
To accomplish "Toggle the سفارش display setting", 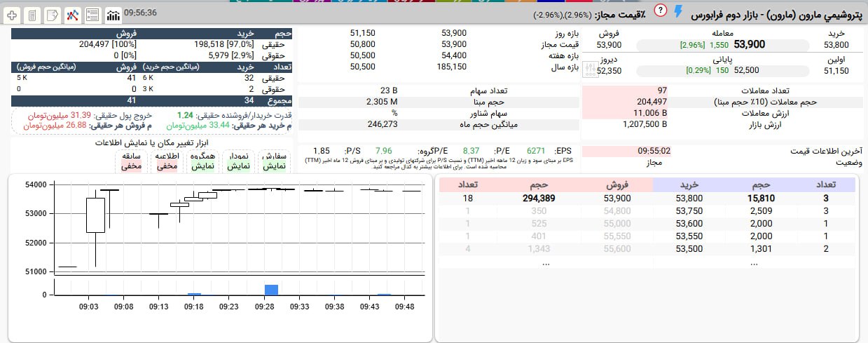I will 274,161.
